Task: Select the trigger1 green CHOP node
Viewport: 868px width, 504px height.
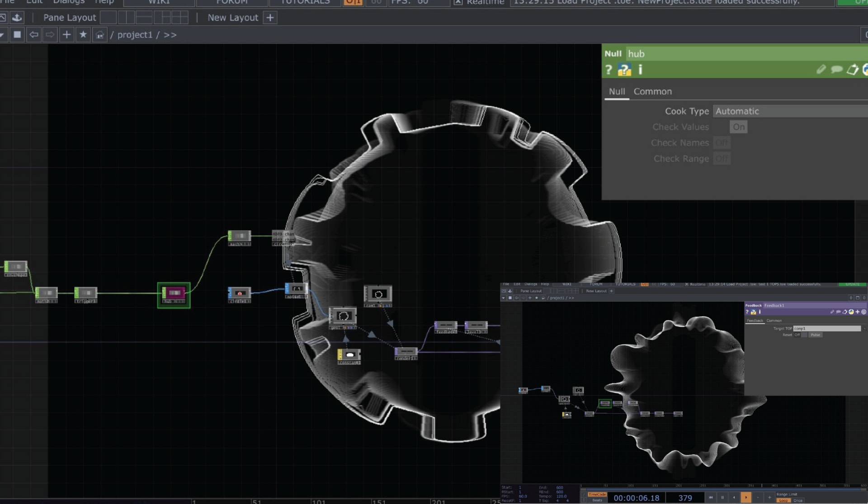Action: 86,295
